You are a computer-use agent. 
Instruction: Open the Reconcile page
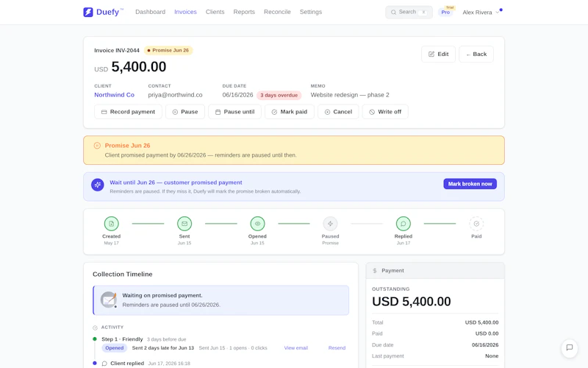(x=277, y=12)
